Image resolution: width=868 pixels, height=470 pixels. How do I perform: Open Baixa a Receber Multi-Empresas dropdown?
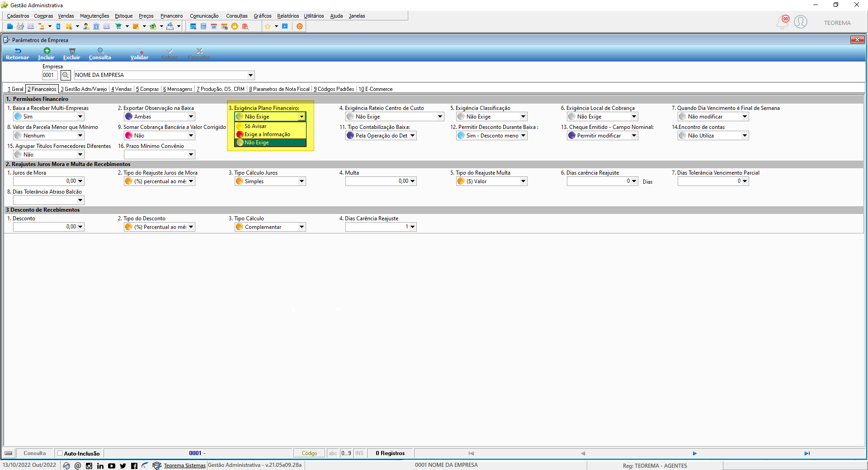pyautogui.click(x=80, y=117)
